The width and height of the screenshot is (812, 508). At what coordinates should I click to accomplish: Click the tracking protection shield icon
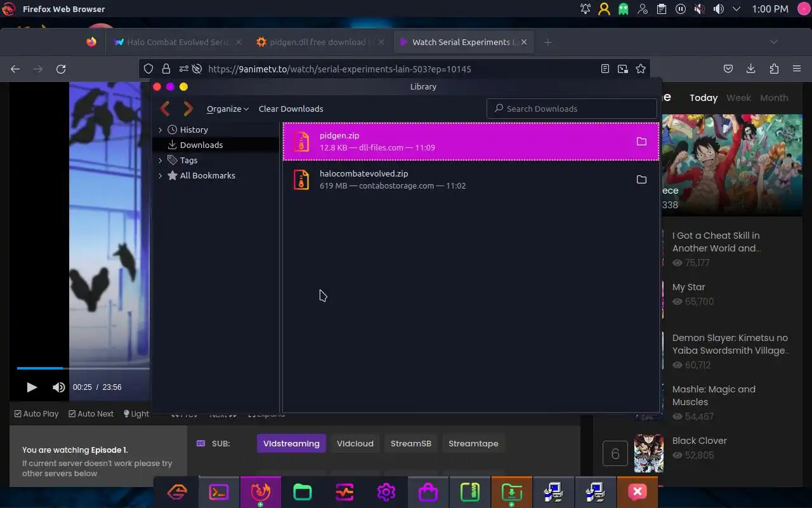(148, 69)
